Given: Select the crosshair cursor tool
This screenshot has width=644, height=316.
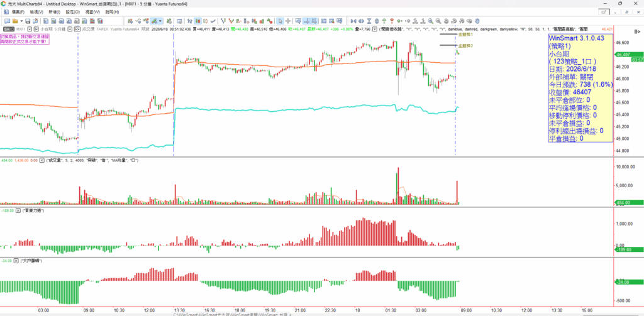Looking at the screenshot, I should (288, 21).
